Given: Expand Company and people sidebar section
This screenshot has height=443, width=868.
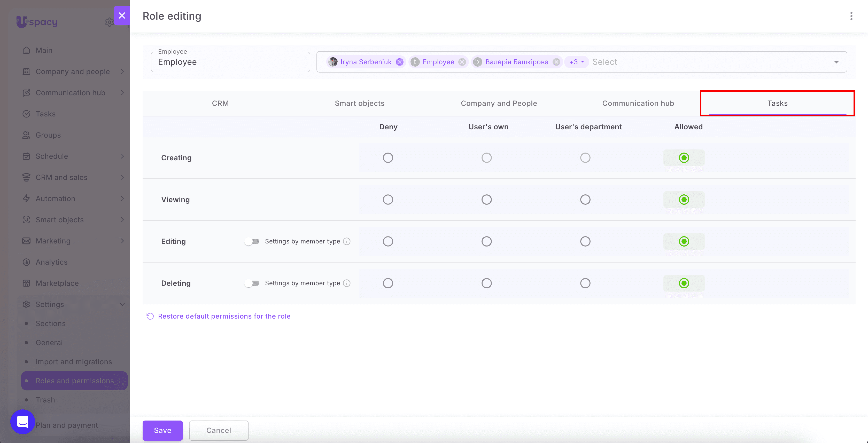Looking at the screenshot, I should point(123,71).
